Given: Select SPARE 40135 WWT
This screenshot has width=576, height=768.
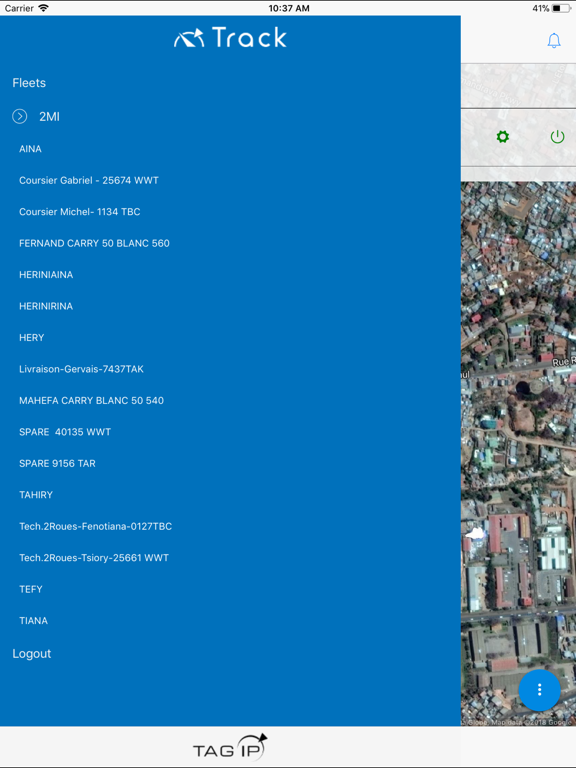Looking at the screenshot, I should click(65, 432).
